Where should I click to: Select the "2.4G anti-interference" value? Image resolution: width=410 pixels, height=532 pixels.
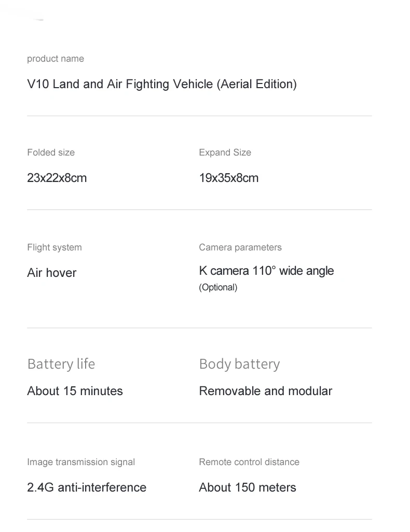[x=87, y=487]
